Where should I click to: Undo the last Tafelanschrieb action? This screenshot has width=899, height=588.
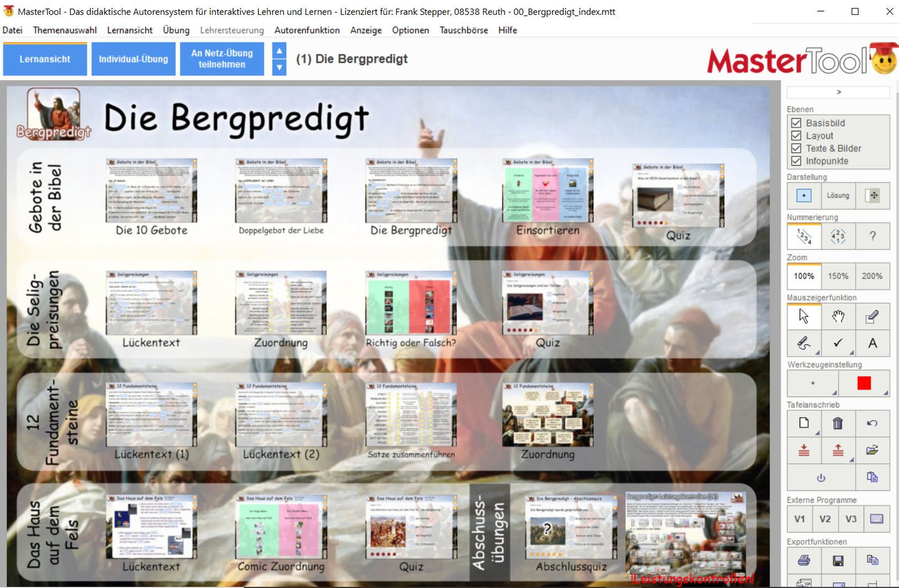point(872,424)
